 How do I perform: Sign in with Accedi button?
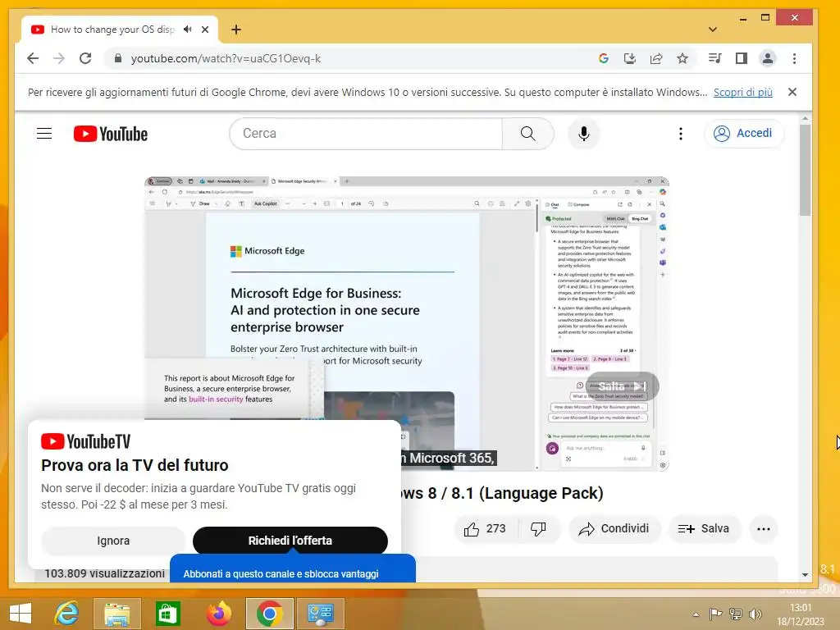pos(744,134)
